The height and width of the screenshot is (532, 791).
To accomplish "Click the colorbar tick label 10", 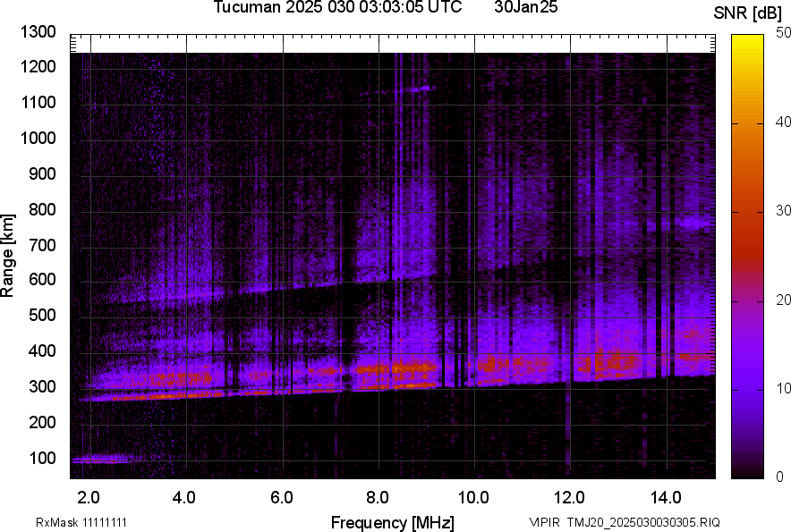I will (784, 388).
